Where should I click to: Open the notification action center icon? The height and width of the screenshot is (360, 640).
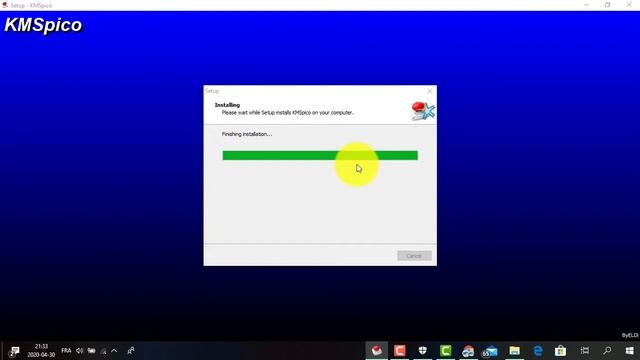pyautogui.click(x=14, y=351)
